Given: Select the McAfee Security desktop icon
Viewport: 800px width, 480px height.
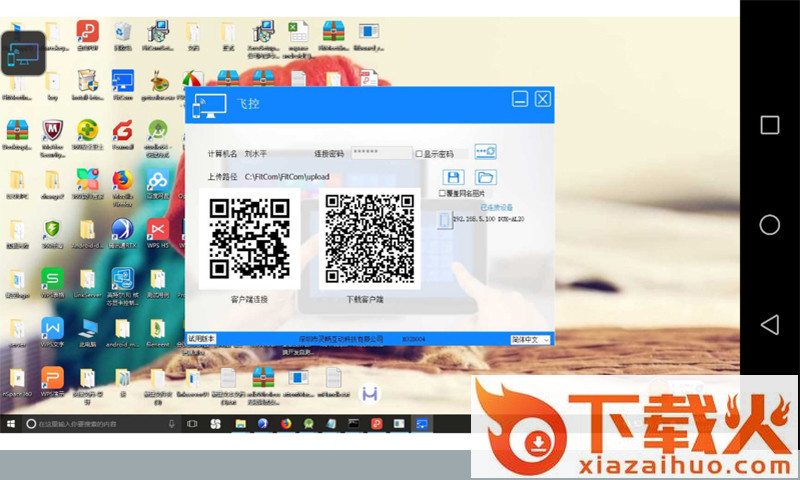Looking at the screenshot, I should coord(52,138).
